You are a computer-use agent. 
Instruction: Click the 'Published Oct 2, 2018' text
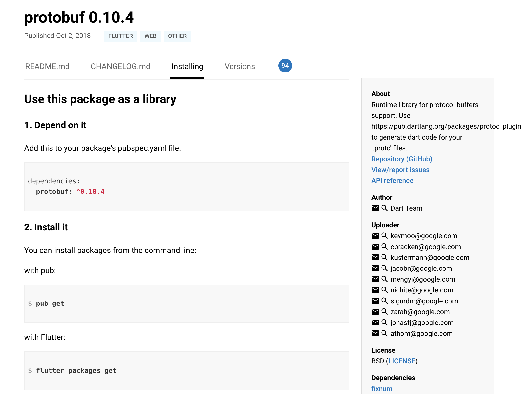pos(57,36)
